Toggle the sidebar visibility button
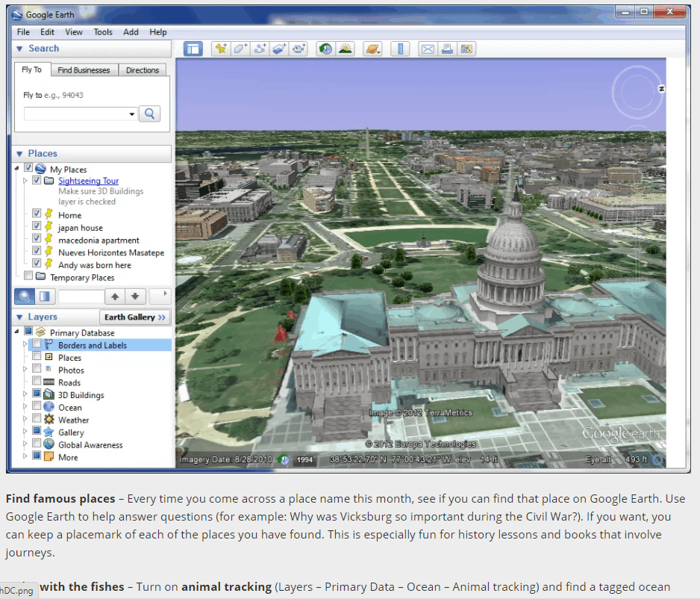Image resolution: width=700 pixels, height=599 pixels. (193, 49)
